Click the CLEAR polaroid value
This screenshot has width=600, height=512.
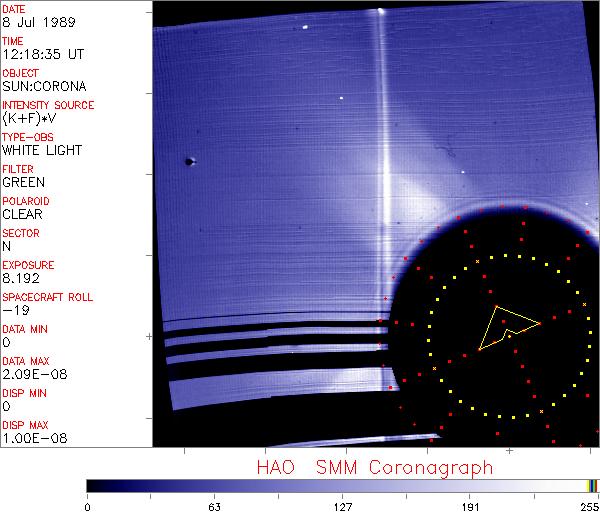pyautogui.click(x=22, y=214)
